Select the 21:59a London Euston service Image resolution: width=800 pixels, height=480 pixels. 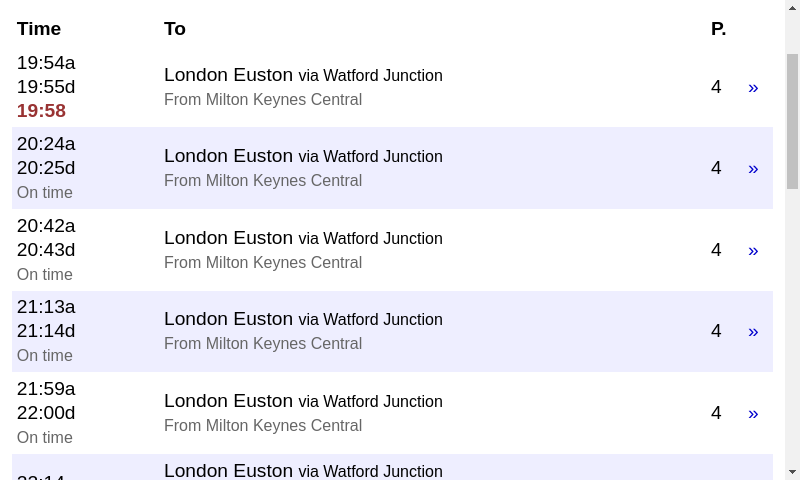pyautogui.click(x=392, y=413)
